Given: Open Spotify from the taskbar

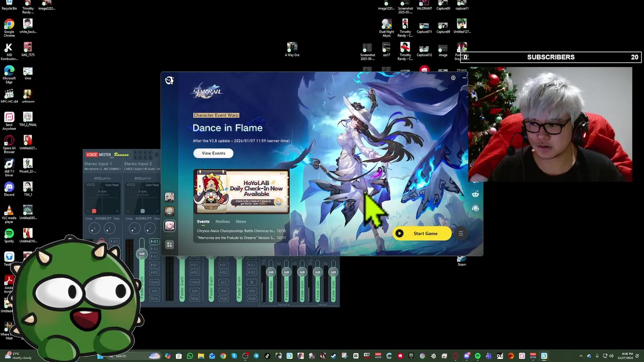Looking at the screenshot, I should point(477,356).
